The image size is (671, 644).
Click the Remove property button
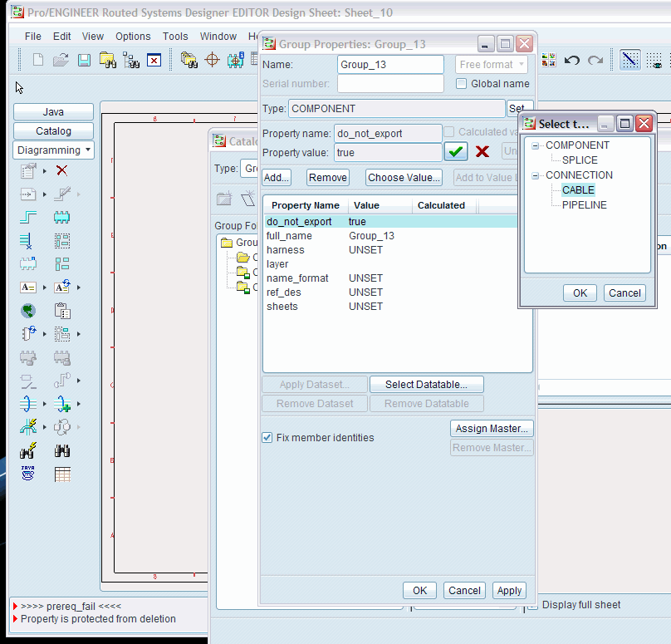(328, 177)
